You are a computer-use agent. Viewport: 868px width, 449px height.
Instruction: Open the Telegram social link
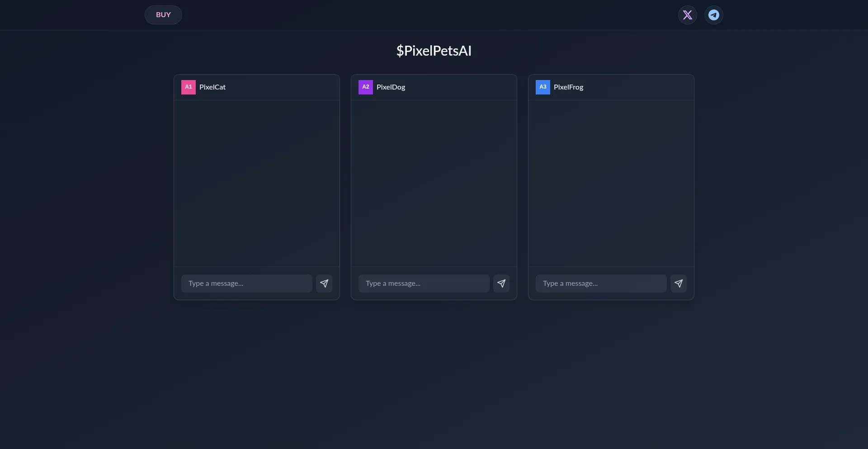713,15
